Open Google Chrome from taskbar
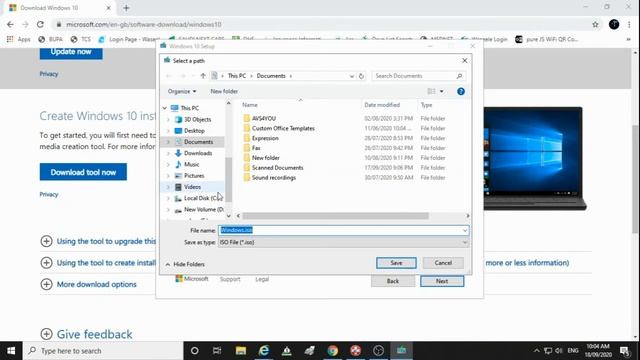This screenshot has height=360, width=640. click(333, 351)
